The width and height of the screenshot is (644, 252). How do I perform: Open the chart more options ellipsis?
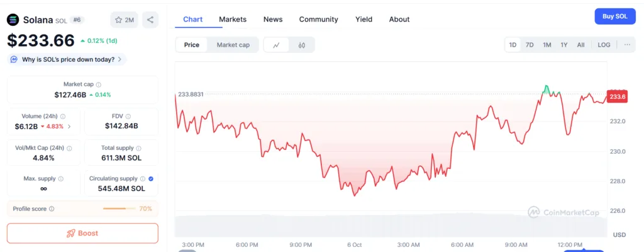tap(626, 45)
